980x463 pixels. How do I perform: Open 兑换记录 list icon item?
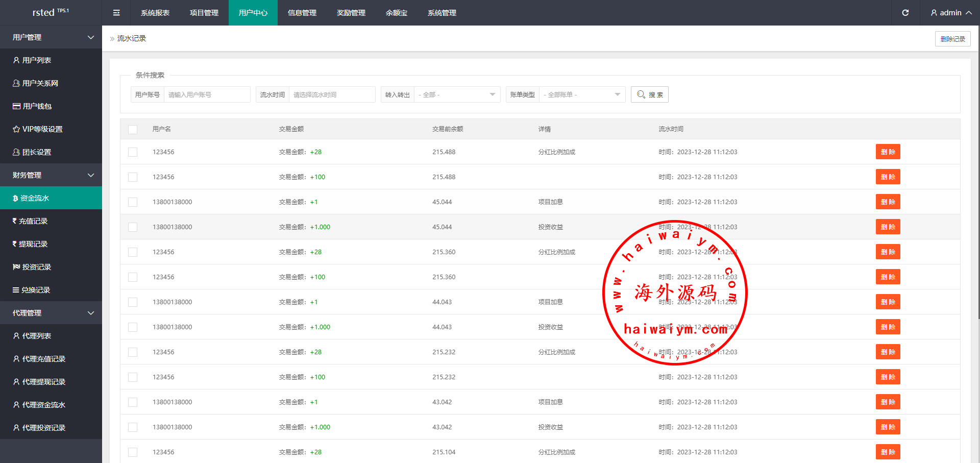tap(31, 290)
